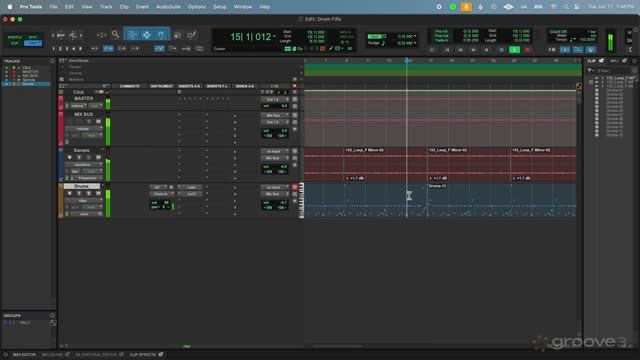Image resolution: width=640 pixels, height=360 pixels.
Task: Toggle Sample track input monitoring
Action: tap(79, 158)
